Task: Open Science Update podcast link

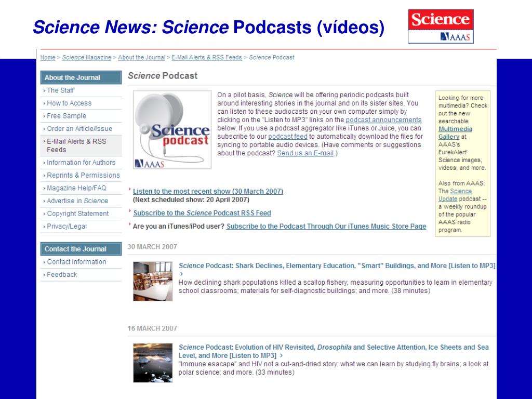Action: pos(455,195)
